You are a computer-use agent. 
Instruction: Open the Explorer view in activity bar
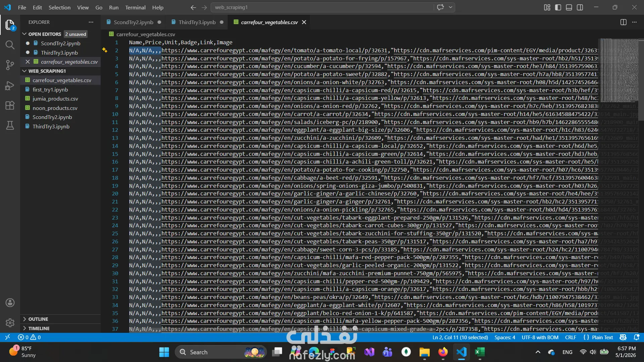(x=10, y=25)
